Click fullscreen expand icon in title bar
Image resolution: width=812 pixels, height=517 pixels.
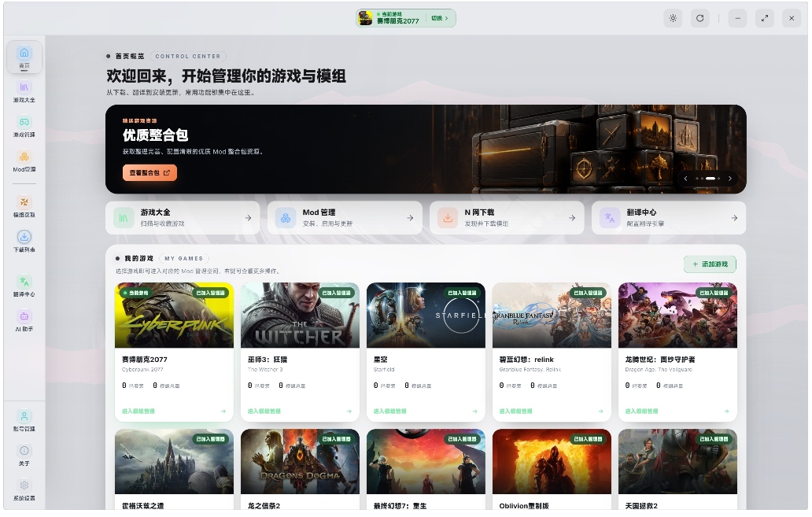click(x=765, y=18)
